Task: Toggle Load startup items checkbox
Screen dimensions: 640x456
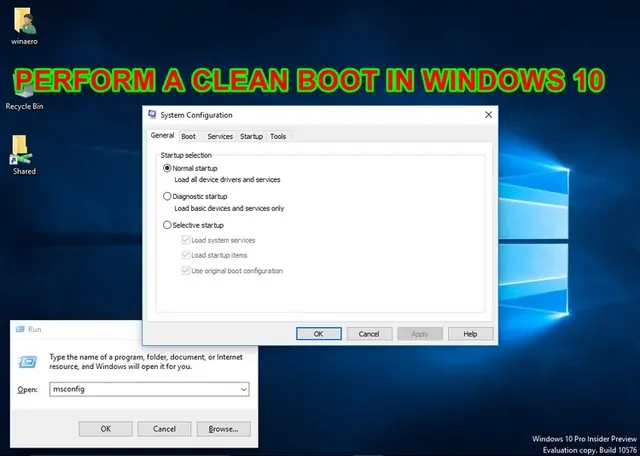Action: click(186, 255)
